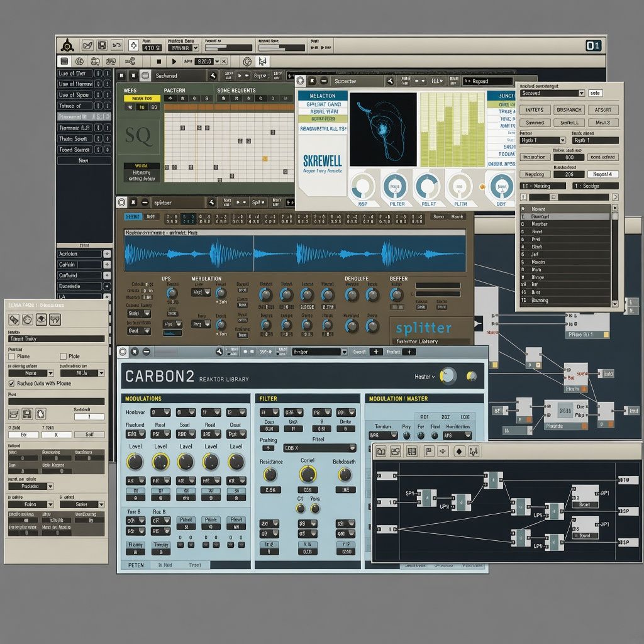The width and height of the screenshot is (644, 644).
Task: Click the floppy save icon in the properties panel
Action: pyautogui.click(x=27, y=414)
